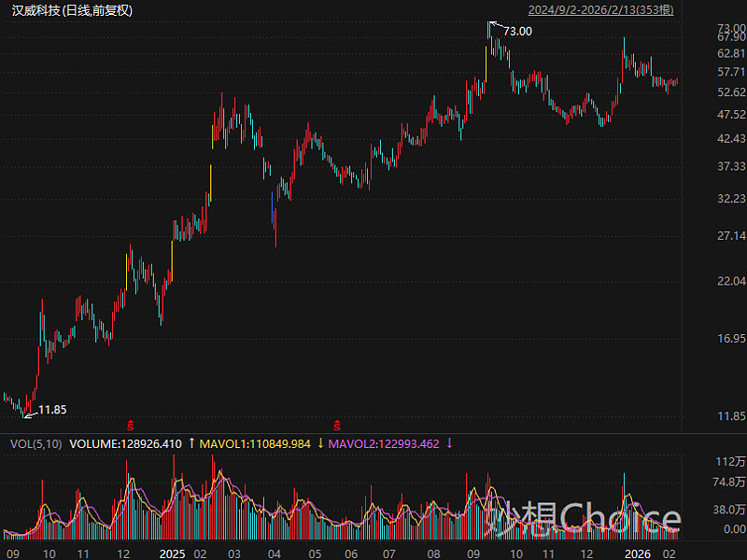
Task: Click the 16.95 price axis label
Action: [731, 339]
